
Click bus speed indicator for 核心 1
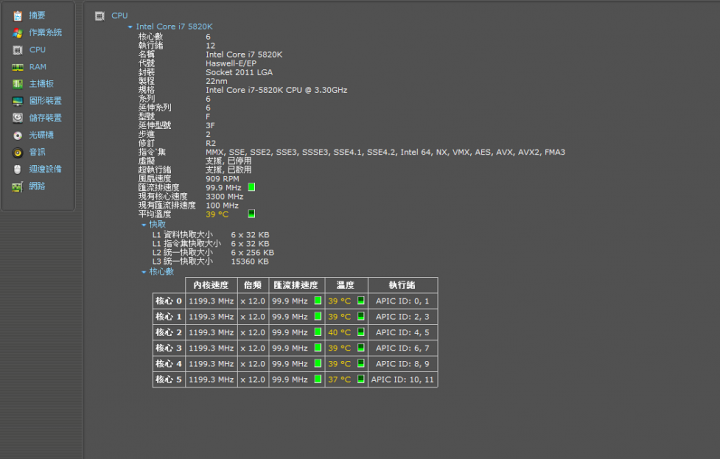point(318,316)
